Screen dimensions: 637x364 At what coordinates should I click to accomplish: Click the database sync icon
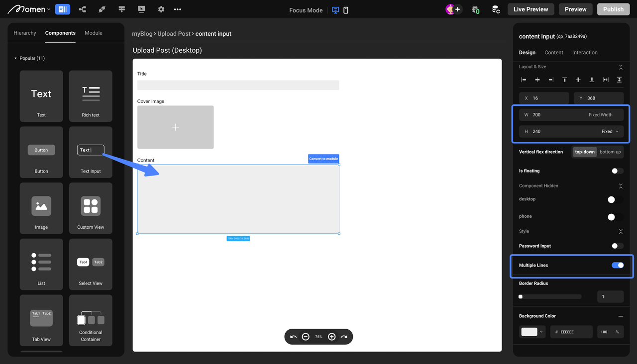coord(496,9)
